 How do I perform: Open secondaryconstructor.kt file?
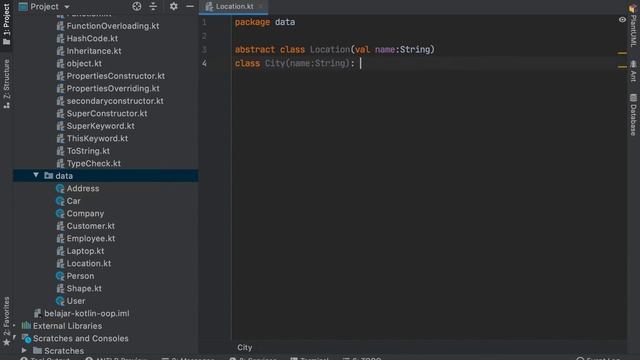[x=115, y=101]
